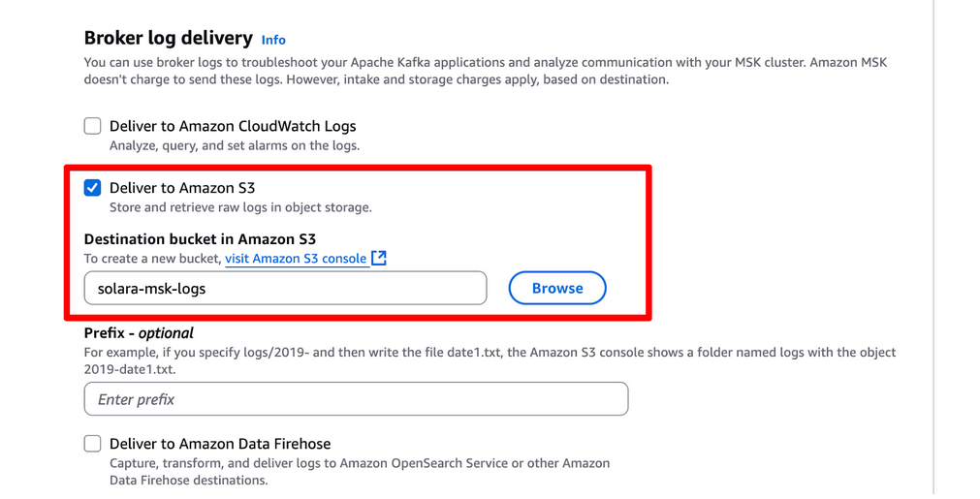The width and height of the screenshot is (980, 499).
Task: Focus the Enter prefix text field
Action: coord(356,399)
